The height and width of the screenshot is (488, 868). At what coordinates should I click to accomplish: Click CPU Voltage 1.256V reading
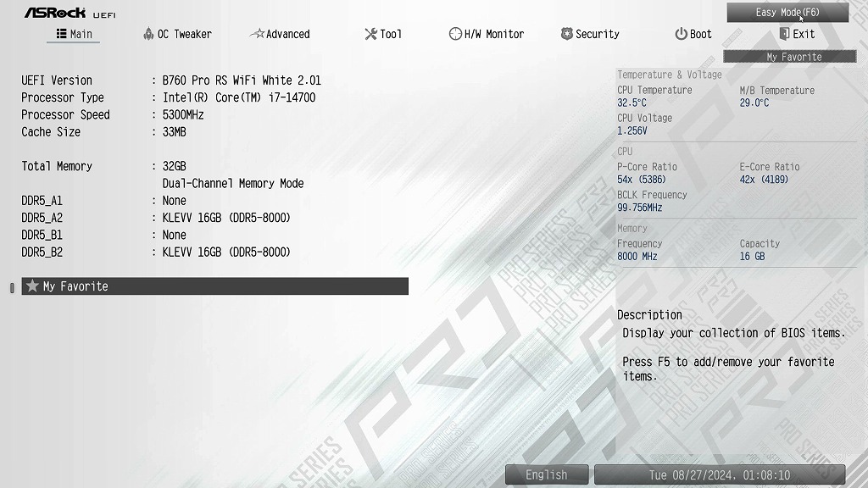click(632, 130)
